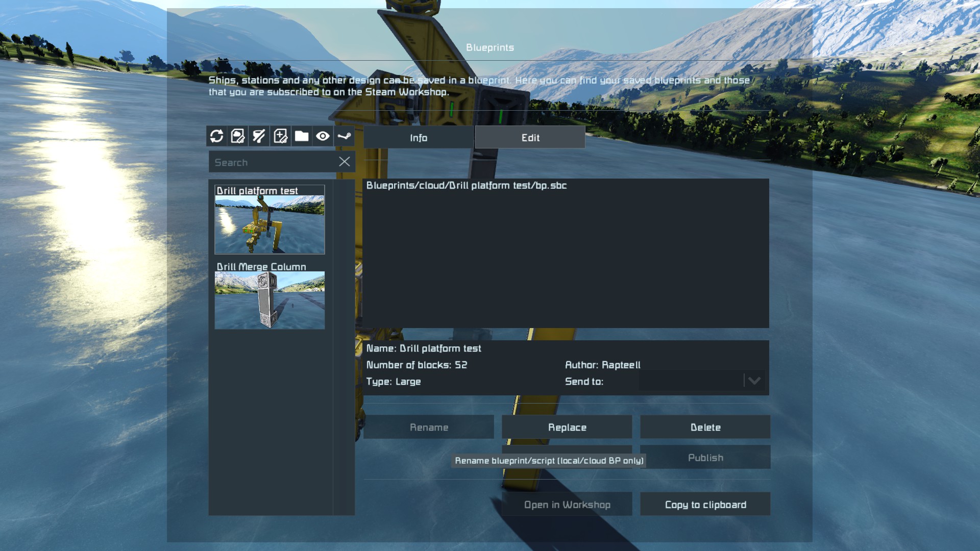Clear search with the X icon
980x551 pixels.
pyautogui.click(x=345, y=162)
